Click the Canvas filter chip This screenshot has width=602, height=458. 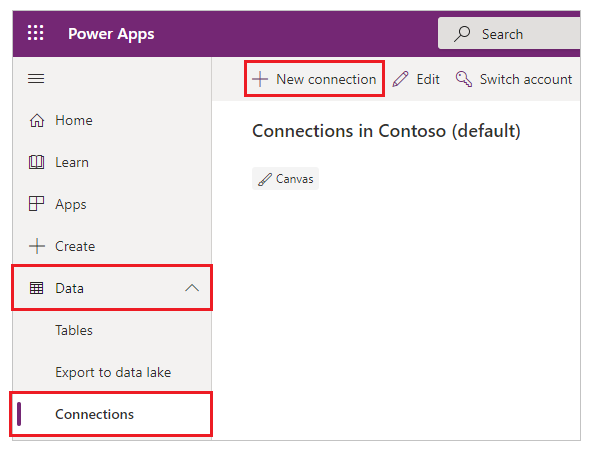coord(285,179)
